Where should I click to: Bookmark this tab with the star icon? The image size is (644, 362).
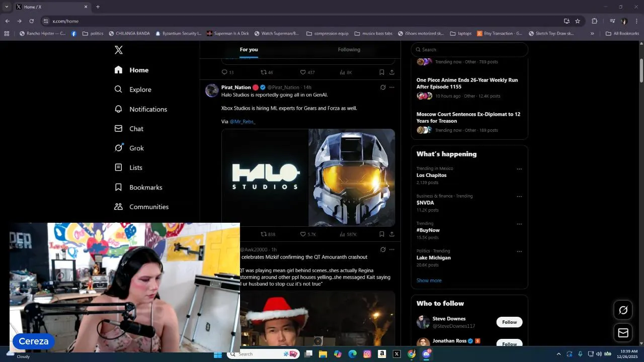point(578,21)
